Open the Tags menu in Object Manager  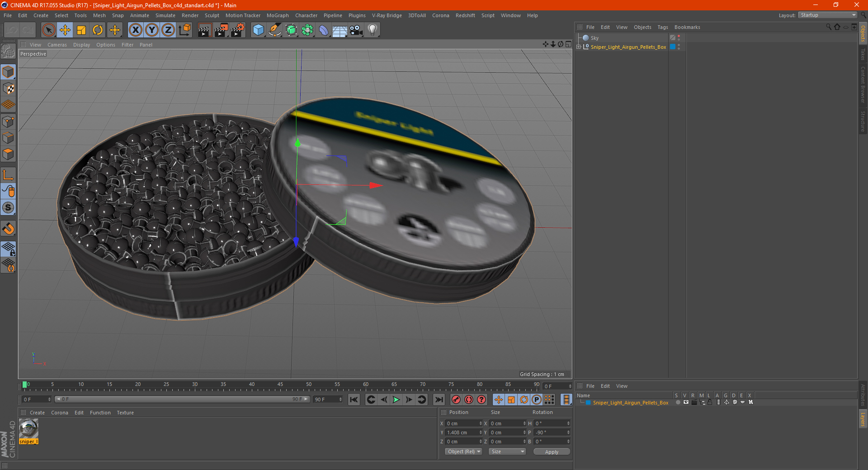(x=662, y=27)
